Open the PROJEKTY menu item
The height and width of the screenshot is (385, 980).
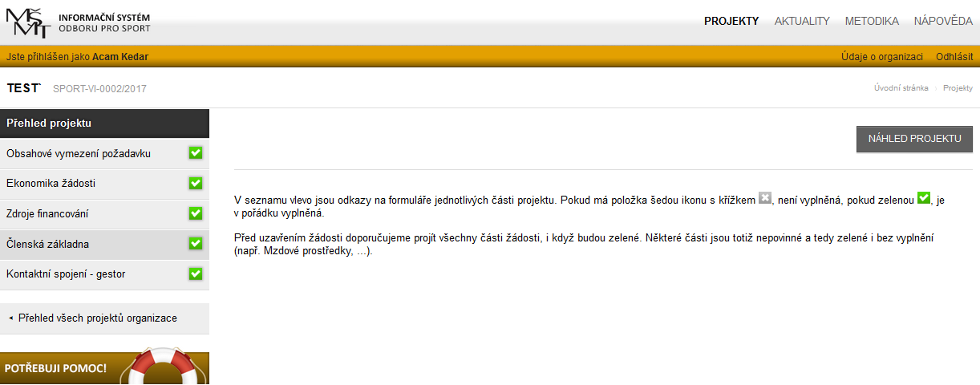click(731, 21)
